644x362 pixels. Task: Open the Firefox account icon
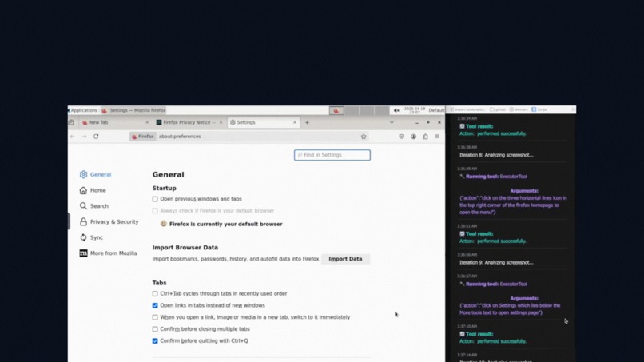(413, 137)
